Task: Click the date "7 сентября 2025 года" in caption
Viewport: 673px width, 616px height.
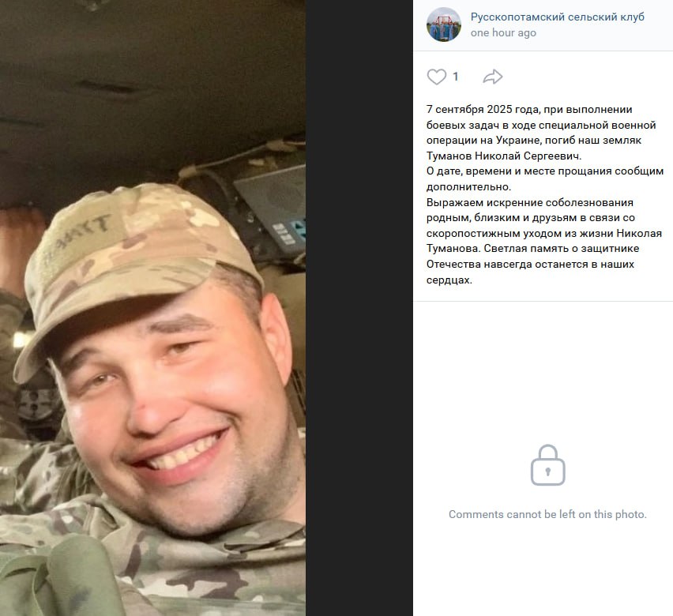Action: pos(483,110)
